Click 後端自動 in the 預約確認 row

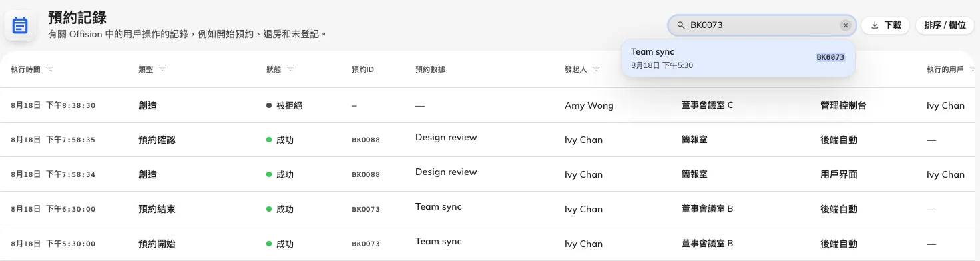839,140
